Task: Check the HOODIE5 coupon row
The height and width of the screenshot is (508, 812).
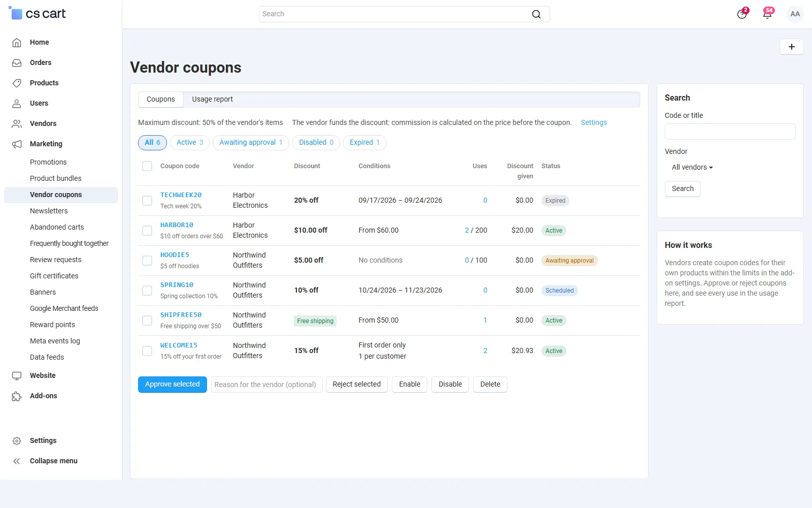Action: [147, 261]
